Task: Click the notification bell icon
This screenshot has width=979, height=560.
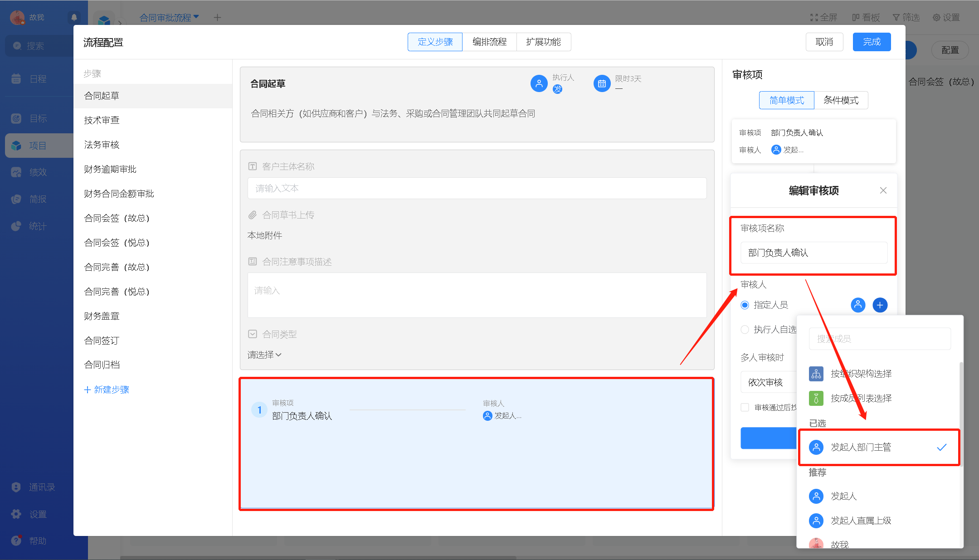Action: tap(74, 18)
